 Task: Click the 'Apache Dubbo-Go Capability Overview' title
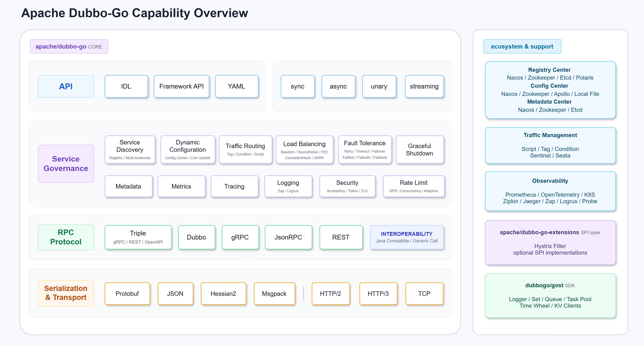(x=135, y=13)
